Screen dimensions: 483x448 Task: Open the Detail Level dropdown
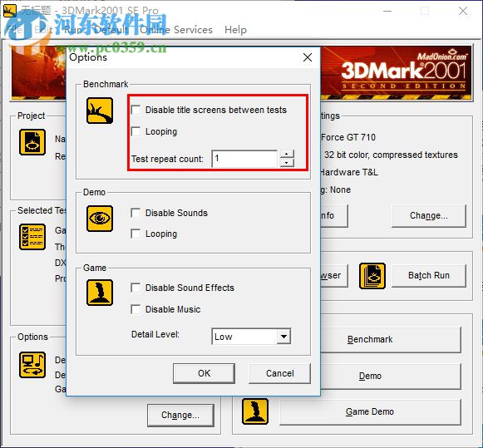(x=283, y=337)
